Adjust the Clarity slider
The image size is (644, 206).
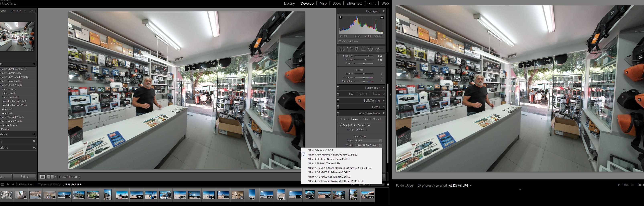click(364, 74)
